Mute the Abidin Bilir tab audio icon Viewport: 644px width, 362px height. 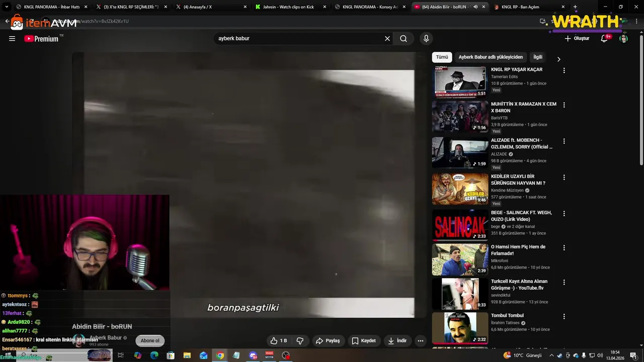coord(475,7)
